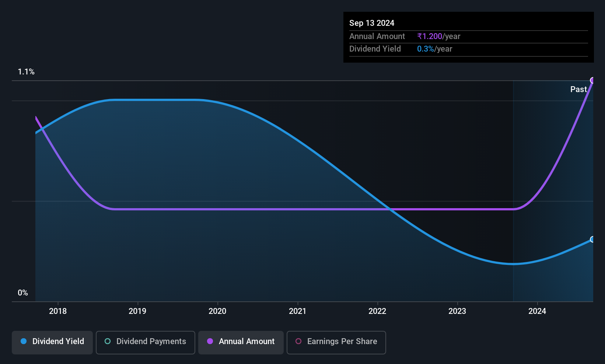The image size is (605, 364).
Task: Click the 2022 x-axis label
Action: coord(377,311)
